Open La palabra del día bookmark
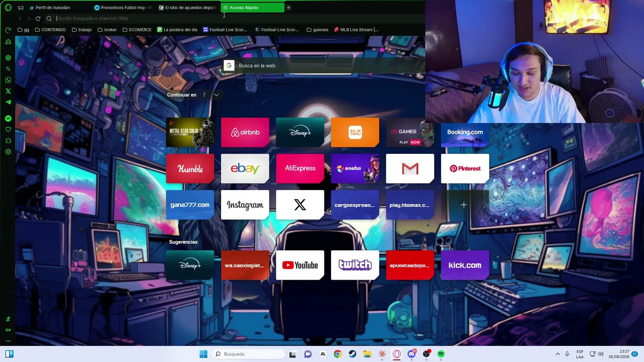The image size is (644, 362). [177, 30]
